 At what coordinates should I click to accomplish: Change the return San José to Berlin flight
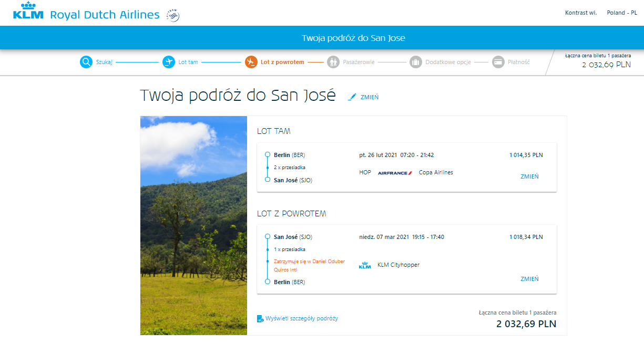click(x=529, y=279)
